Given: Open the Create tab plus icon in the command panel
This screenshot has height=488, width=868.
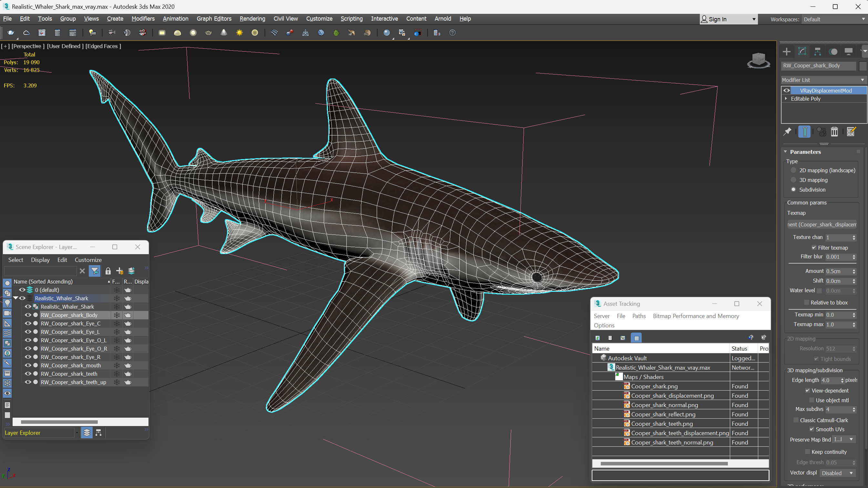Looking at the screenshot, I should click(786, 52).
